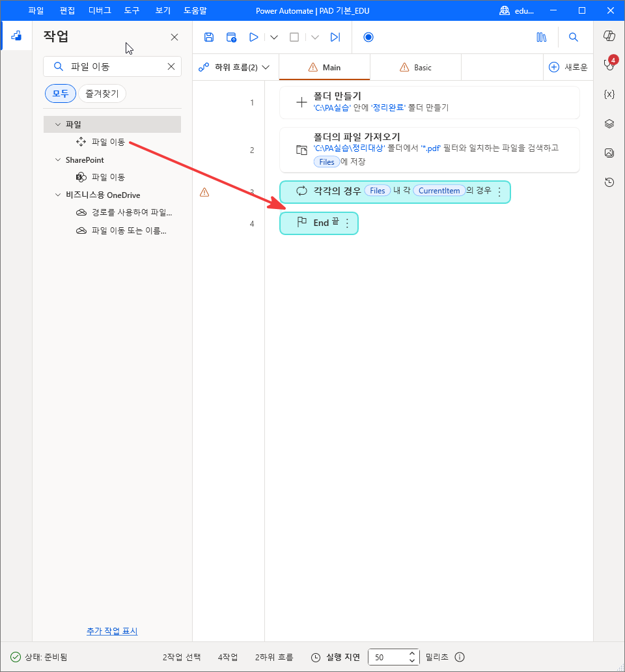
Task: Click the Run next action icon
Action: pos(335,37)
